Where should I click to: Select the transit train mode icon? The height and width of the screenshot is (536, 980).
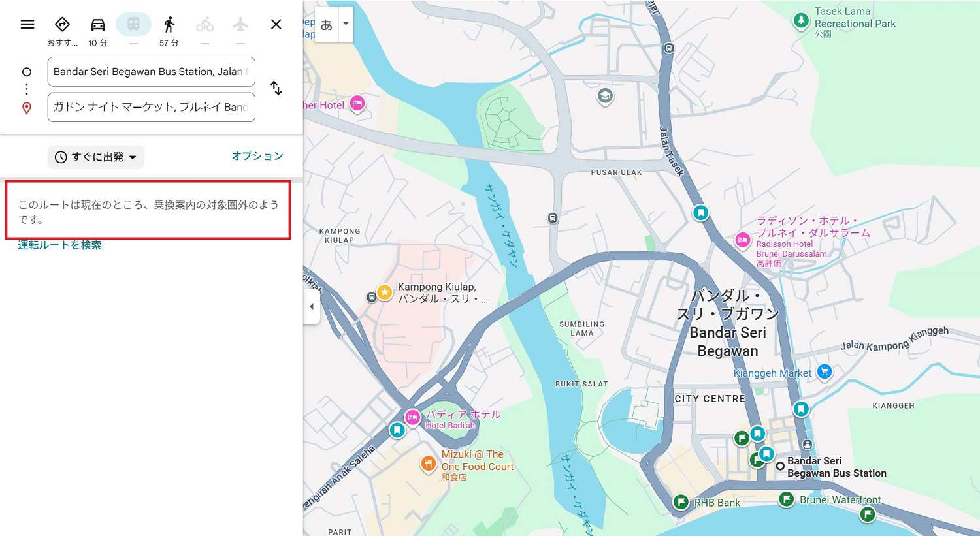(x=133, y=25)
